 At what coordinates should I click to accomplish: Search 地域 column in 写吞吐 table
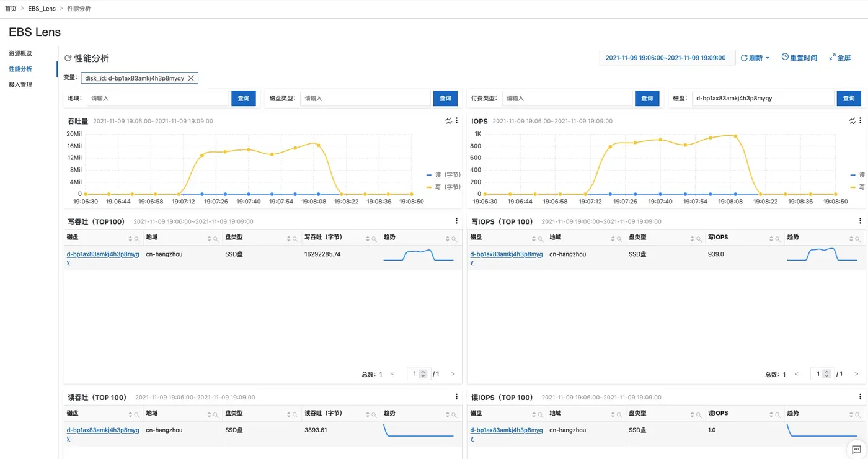[x=216, y=239]
